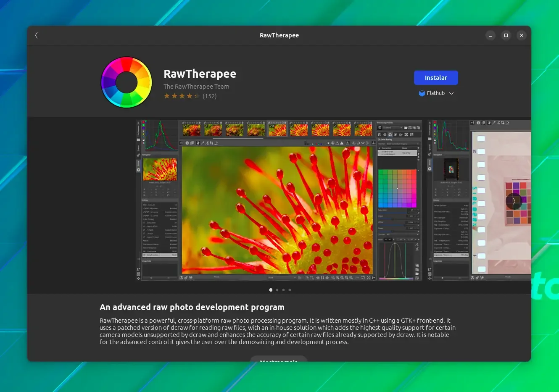Click the 'The RawTherapee Team' developer text
The width and height of the screenshot is (559, 392).
pyautogui.click(x=196, y=87)
